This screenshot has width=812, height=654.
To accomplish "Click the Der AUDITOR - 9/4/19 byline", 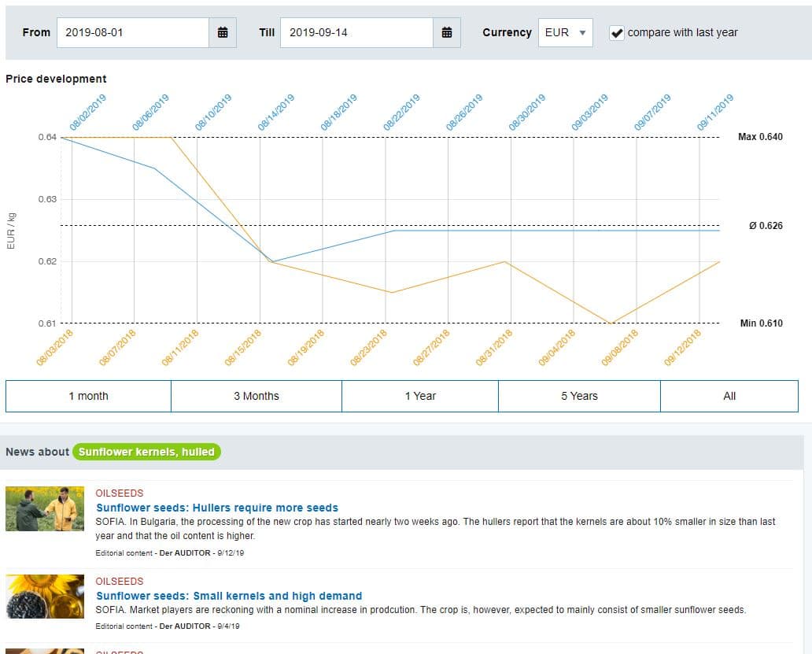I will pos(199,626).
